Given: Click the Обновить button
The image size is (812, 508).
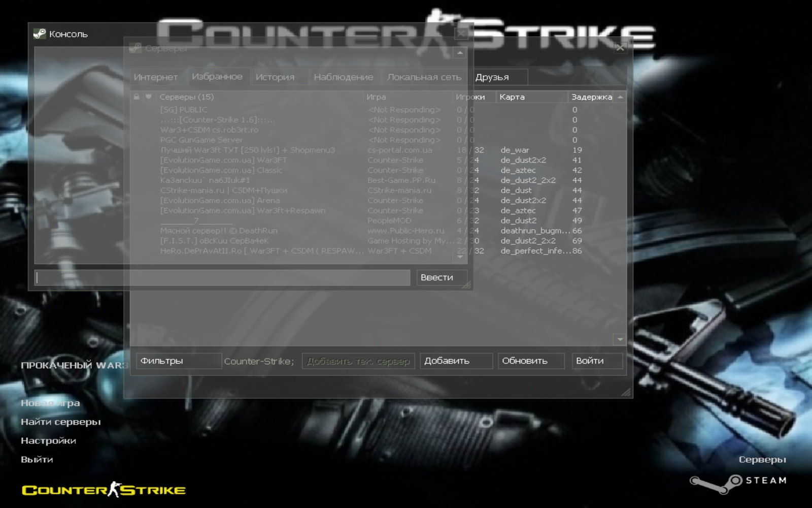Looking at the screenshot, I should (x=531, y=361).
